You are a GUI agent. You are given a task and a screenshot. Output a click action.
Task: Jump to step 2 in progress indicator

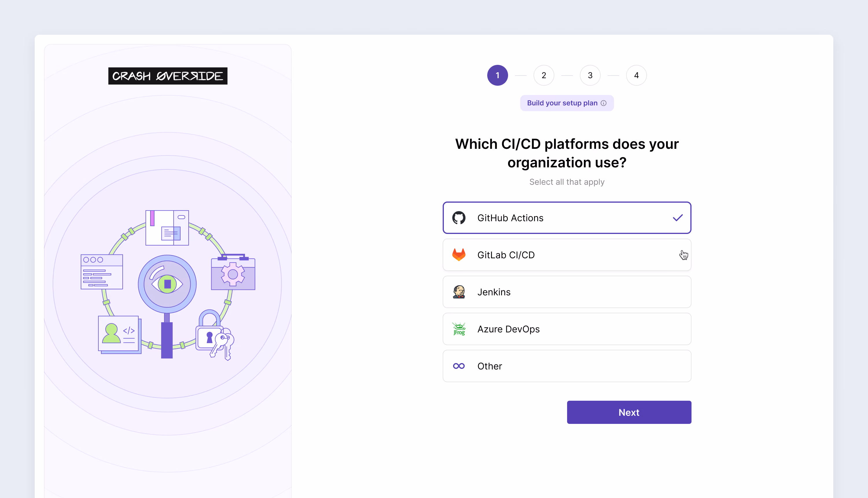point(543,75)
